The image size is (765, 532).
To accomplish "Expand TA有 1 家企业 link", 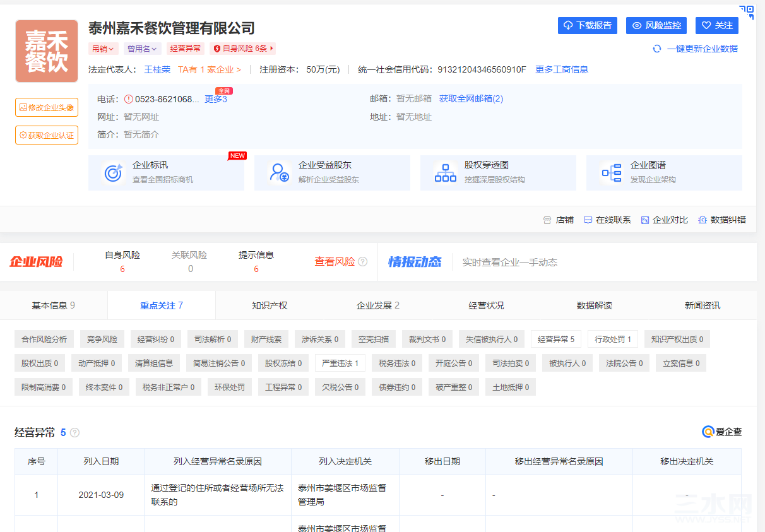I will coord(210,69).
